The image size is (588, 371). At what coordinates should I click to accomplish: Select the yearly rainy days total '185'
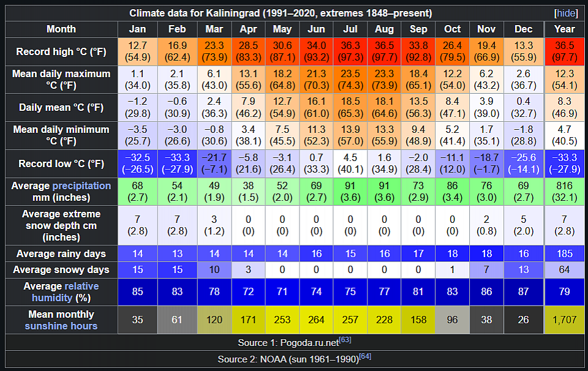point(564,253)
